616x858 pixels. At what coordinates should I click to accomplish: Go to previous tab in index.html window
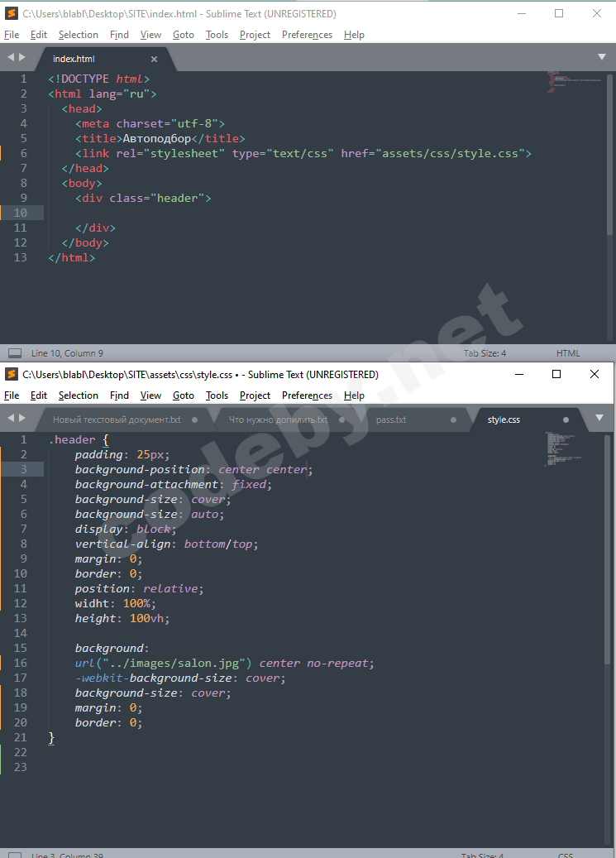pyautogui.click(x=11, y=57)
